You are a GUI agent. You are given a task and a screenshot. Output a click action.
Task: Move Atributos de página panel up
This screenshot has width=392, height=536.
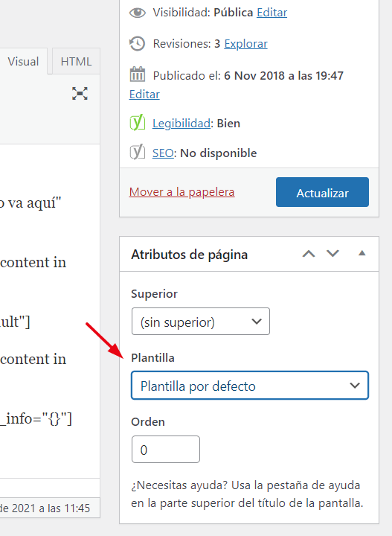pos(309,254)
